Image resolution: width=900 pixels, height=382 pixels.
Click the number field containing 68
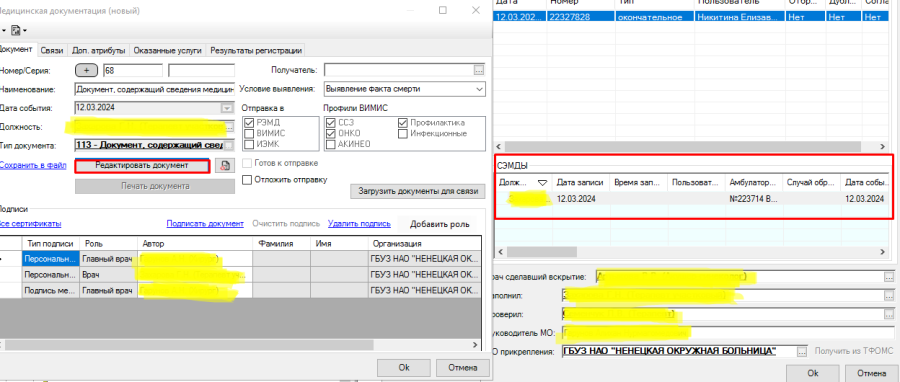click(133, 71)
